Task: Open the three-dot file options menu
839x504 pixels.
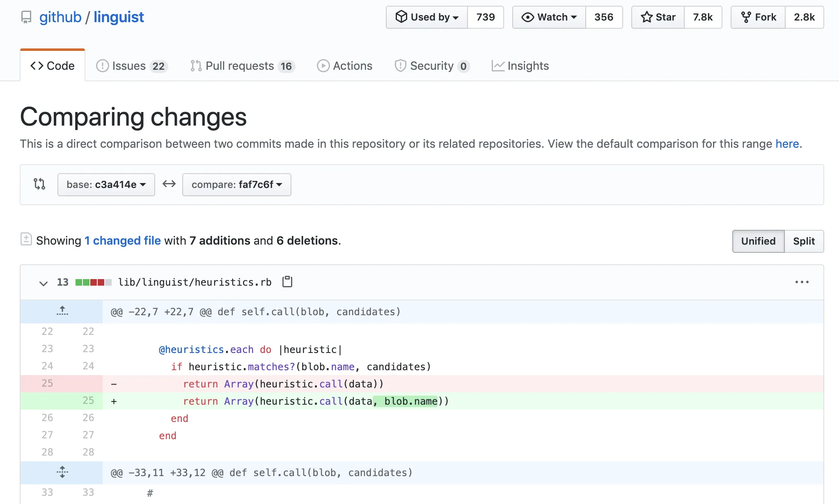Action: pos(802,282)
